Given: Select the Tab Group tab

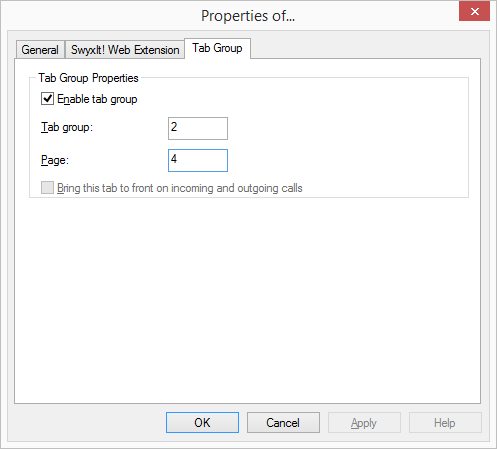Looking at the screenshot, I should click(x=217, y=48).
